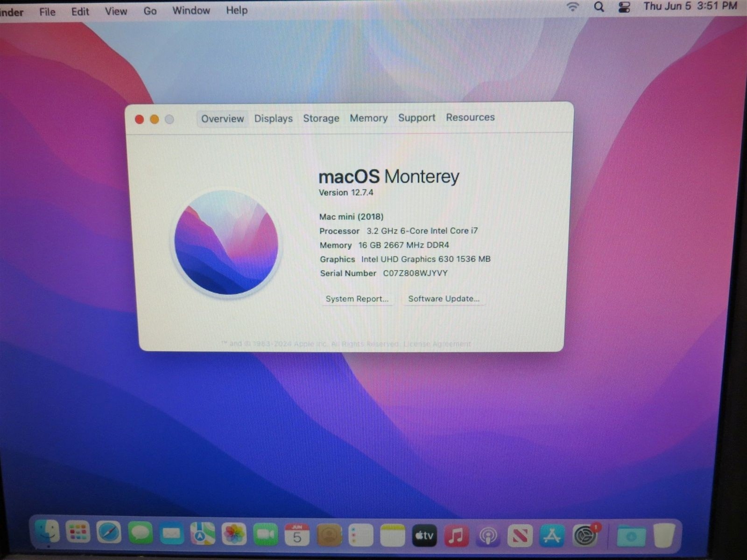This screenshot has width=747, height=560.
Task: Switch to the Storage tab
Action: (321, 119)
